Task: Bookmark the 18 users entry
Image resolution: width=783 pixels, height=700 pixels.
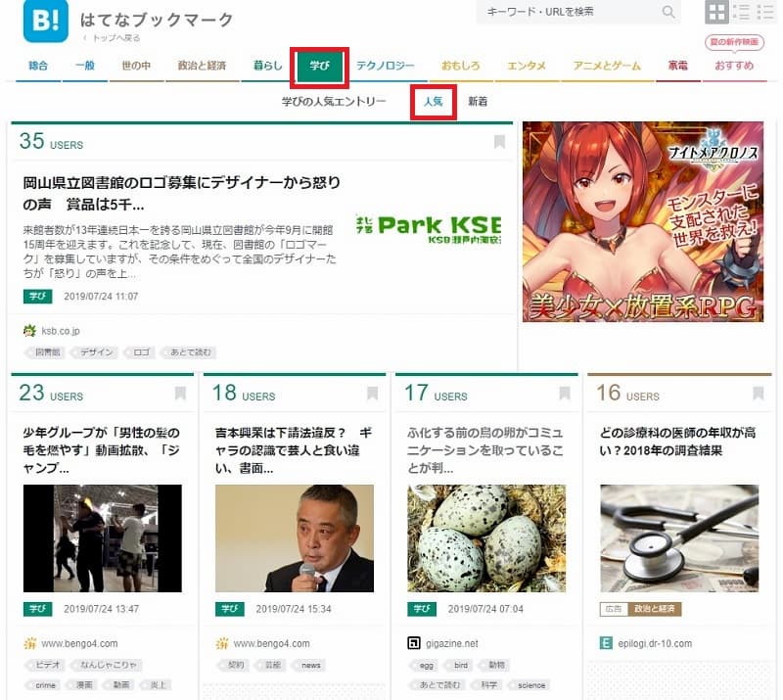Action: 373,394
